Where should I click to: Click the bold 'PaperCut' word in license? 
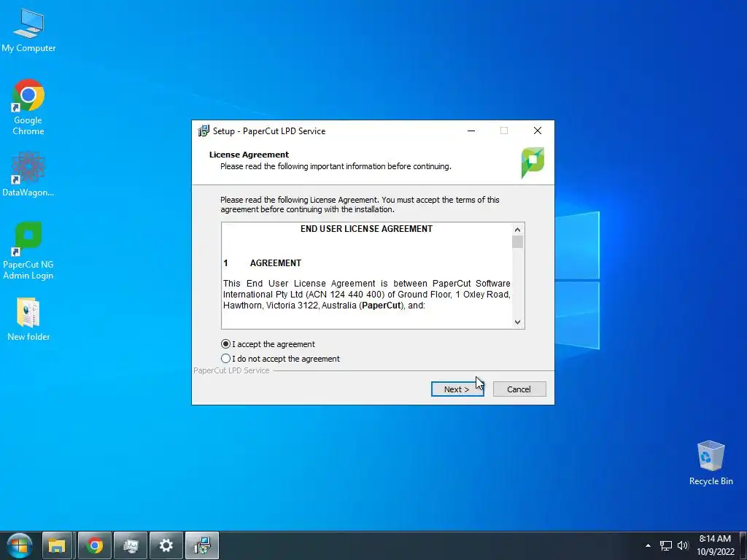[381, 306]
